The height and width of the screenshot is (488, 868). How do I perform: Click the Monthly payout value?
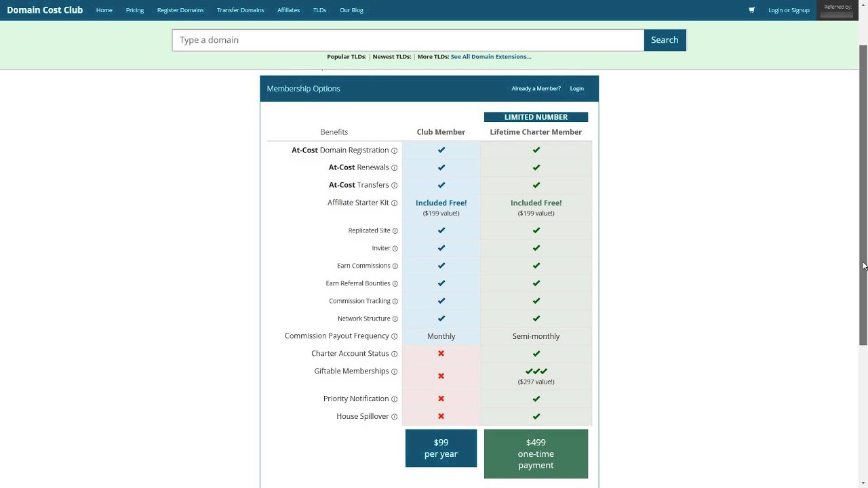point(441,336)
